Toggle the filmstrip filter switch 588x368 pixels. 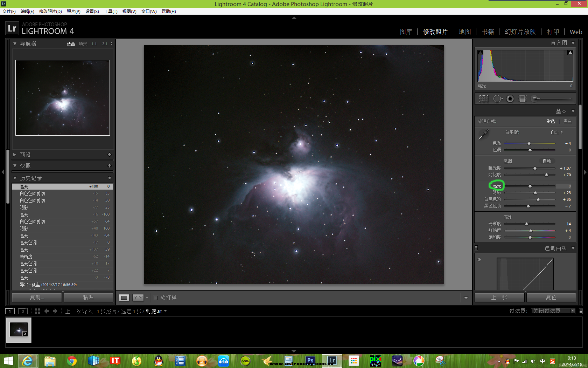581,311
